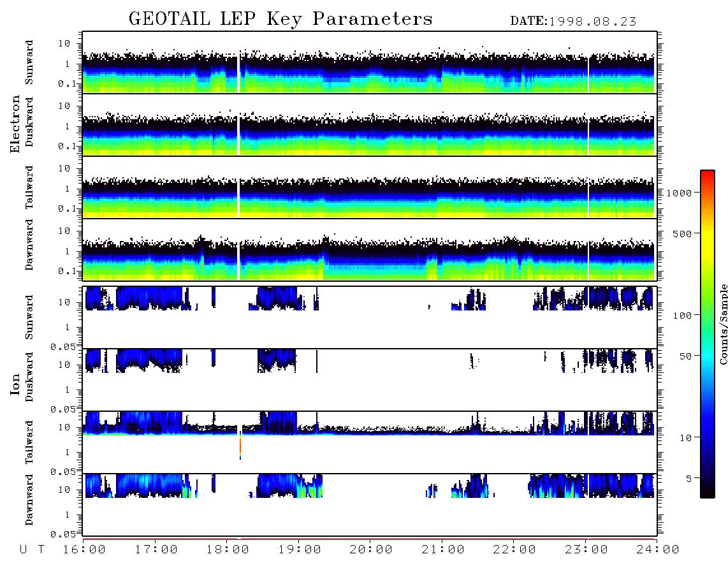The height and width of the screenshot is (561, 728).
Task: Click the Ion Duskward spectrogram panel
Action: tap(370, 380)
